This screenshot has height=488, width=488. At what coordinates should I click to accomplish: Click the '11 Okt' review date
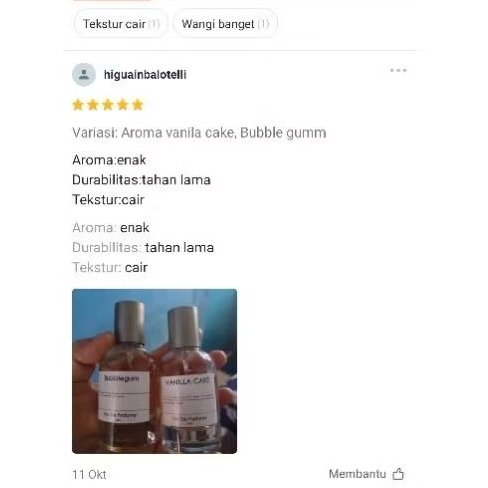point(89,474)
